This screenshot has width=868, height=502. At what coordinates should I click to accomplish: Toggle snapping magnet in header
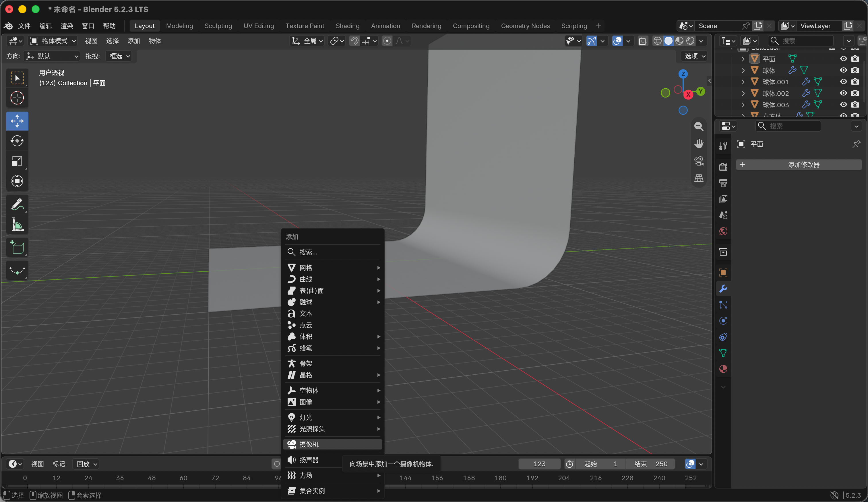click(354, 41)
